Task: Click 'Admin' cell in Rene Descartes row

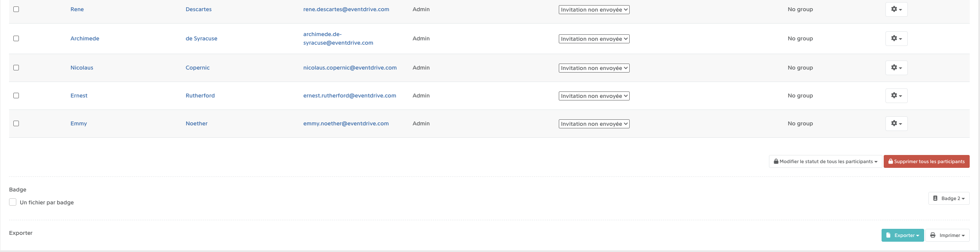Action: pyautogui.click(x=421, y=9)
